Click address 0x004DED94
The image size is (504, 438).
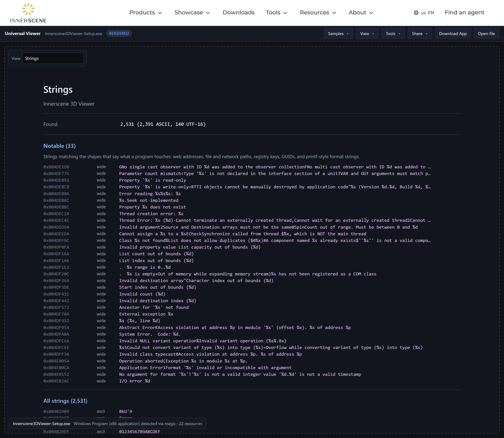click(x=56, y=227)
